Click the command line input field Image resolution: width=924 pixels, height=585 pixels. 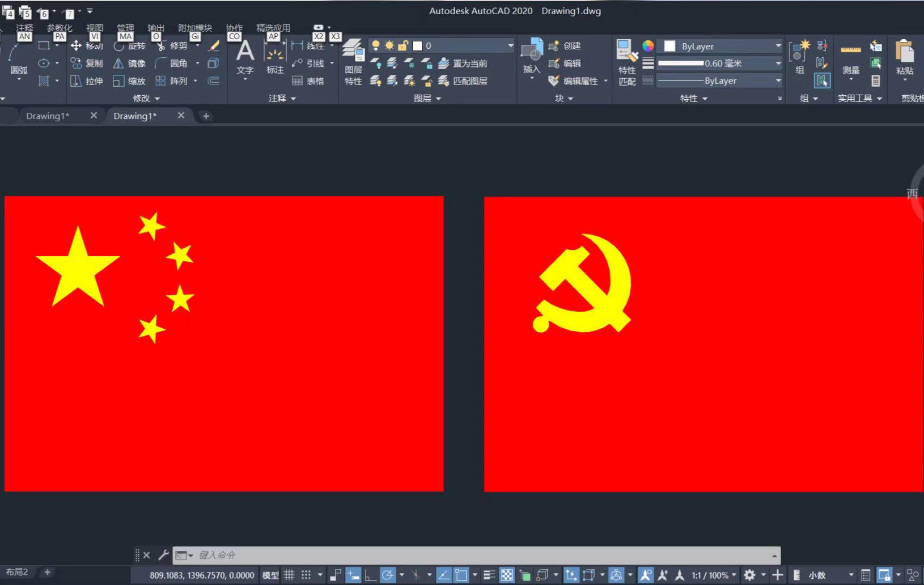[482, 555]
